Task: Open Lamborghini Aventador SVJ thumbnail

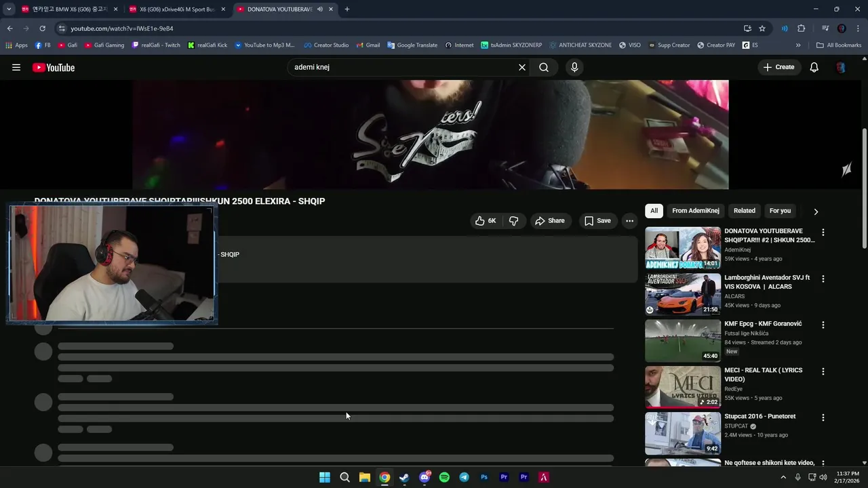Action: (682, 294)
